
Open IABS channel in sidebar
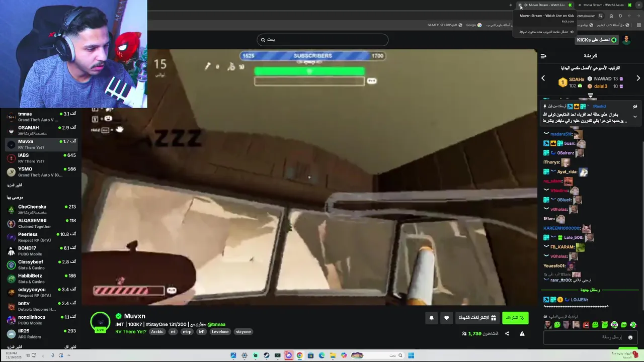point(40,158)
